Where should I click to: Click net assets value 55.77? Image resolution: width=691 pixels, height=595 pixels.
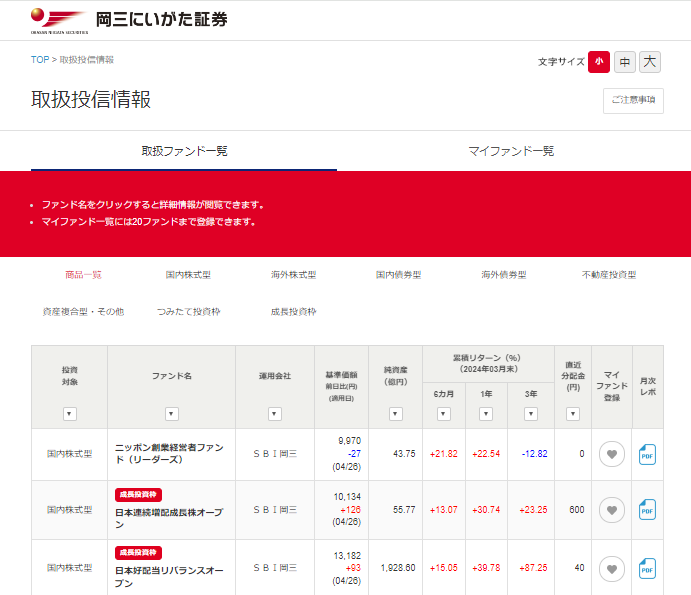(x=404, y=510)
